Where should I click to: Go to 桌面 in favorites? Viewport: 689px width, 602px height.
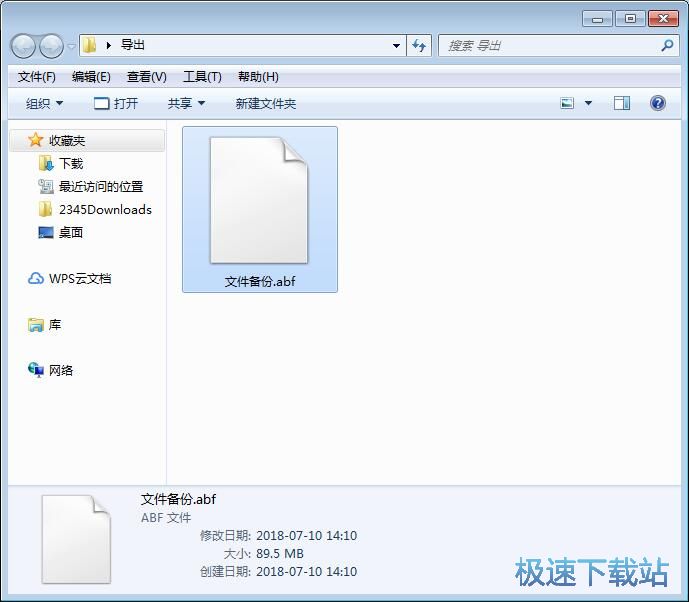(71, 232)
